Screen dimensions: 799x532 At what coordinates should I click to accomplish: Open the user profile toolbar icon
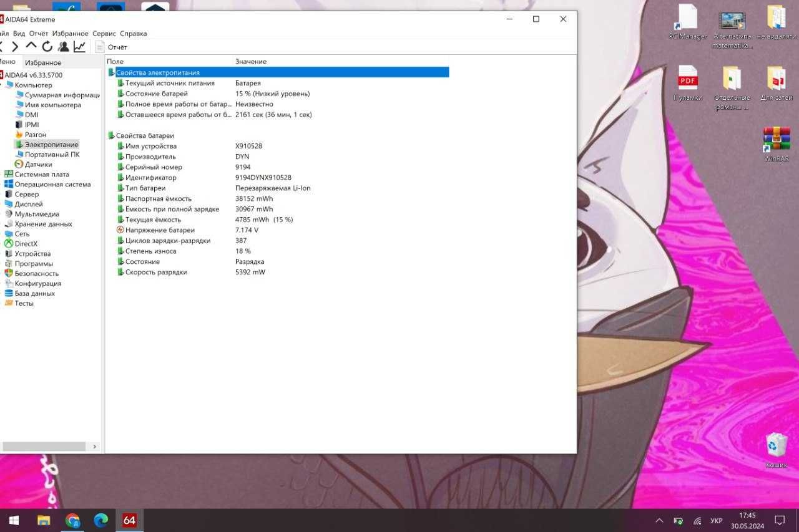point(64,47)
